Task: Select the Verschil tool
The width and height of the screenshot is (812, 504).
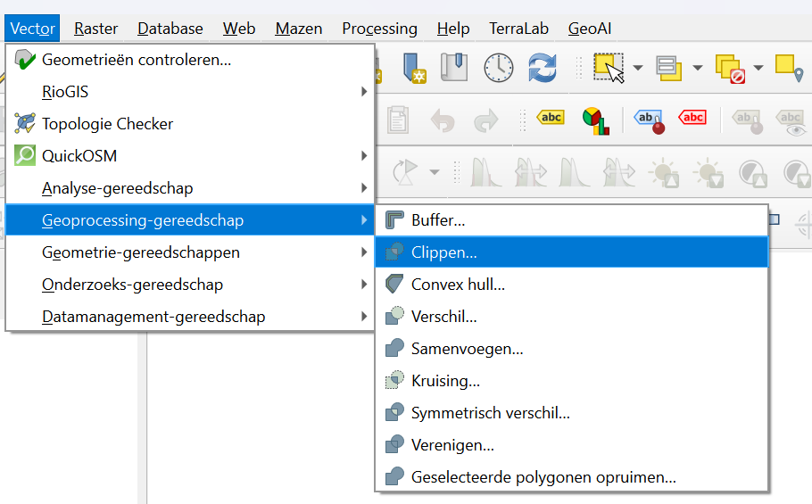Action: click(571, 316)
